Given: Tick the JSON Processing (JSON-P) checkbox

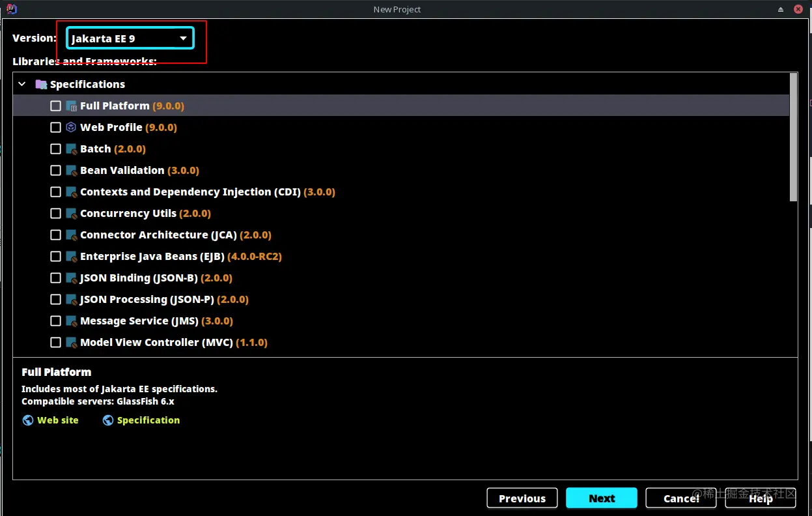Looking at the screenshot, I should tap(55, 299).
